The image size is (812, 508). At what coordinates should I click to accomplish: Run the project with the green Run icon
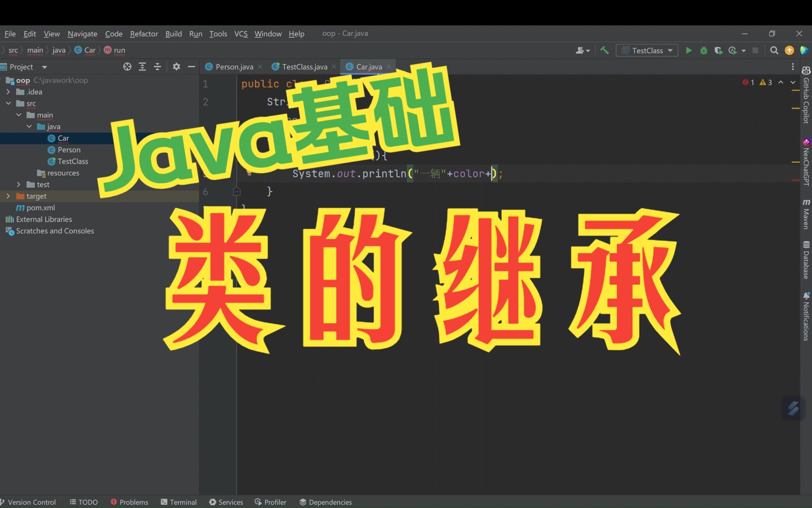(688, 50)
